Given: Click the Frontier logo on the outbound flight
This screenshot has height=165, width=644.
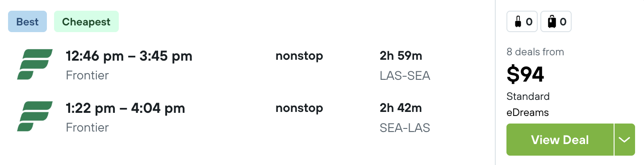Looking at the screenshot, I should tap(35, 64).
